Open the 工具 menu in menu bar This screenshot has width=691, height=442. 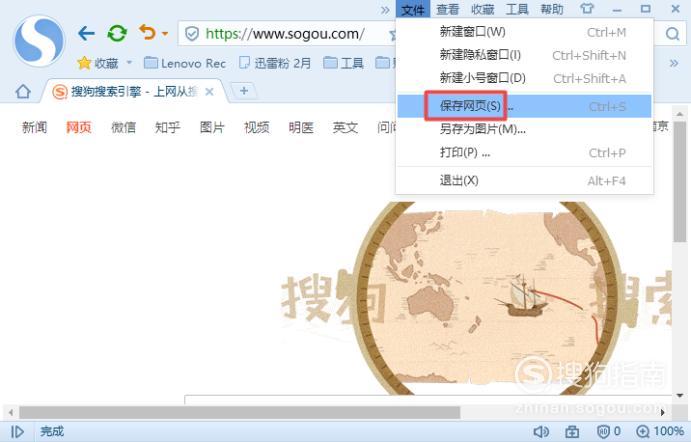pyautogui.click(x=517, y=9)
